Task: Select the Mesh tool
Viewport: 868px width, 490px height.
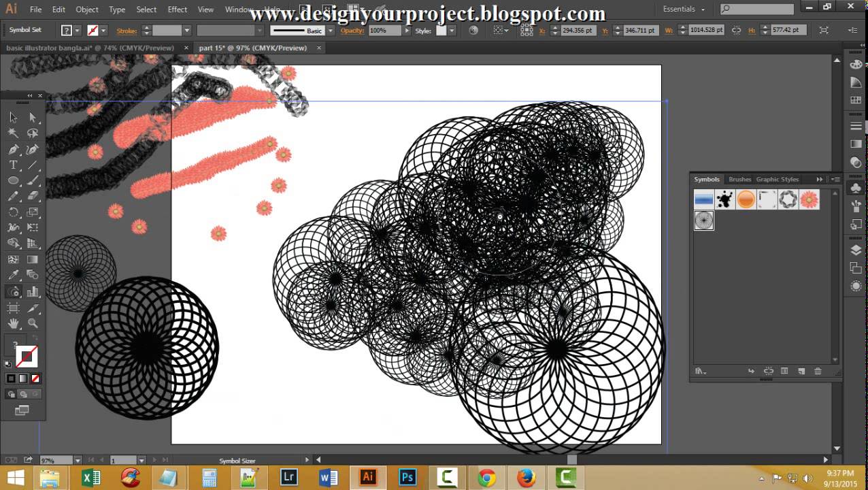Action: click(13, 259)
